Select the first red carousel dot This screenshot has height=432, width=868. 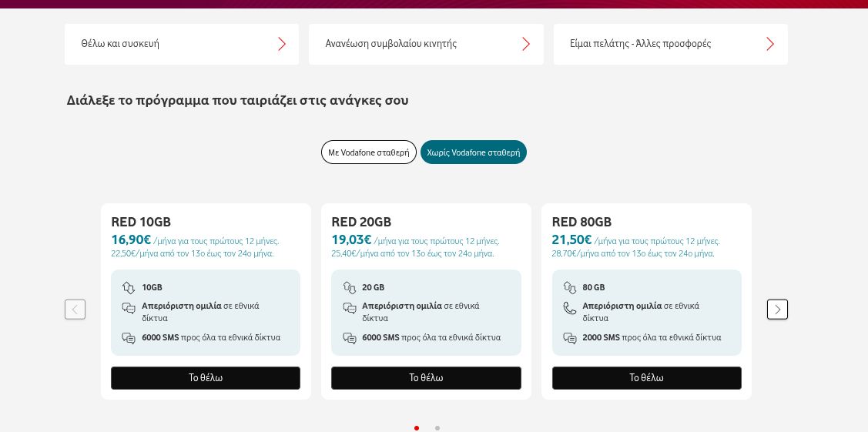click(x=416, y=428)
